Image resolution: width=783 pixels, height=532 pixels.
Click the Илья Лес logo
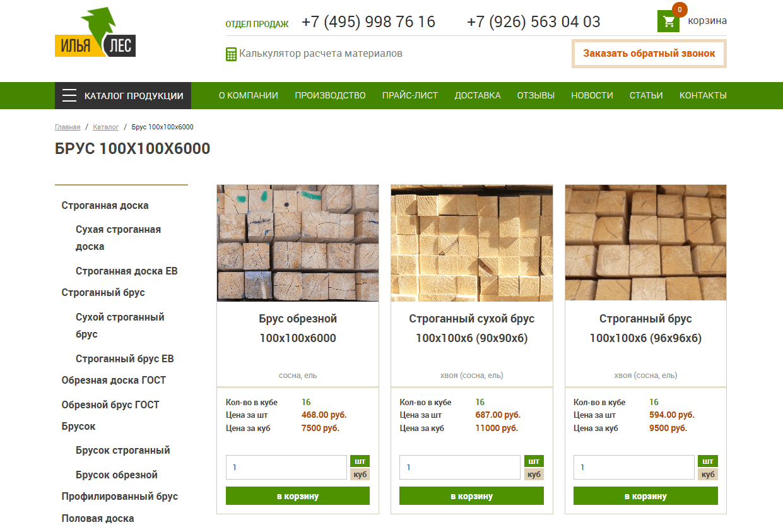[x=95, y=32]
